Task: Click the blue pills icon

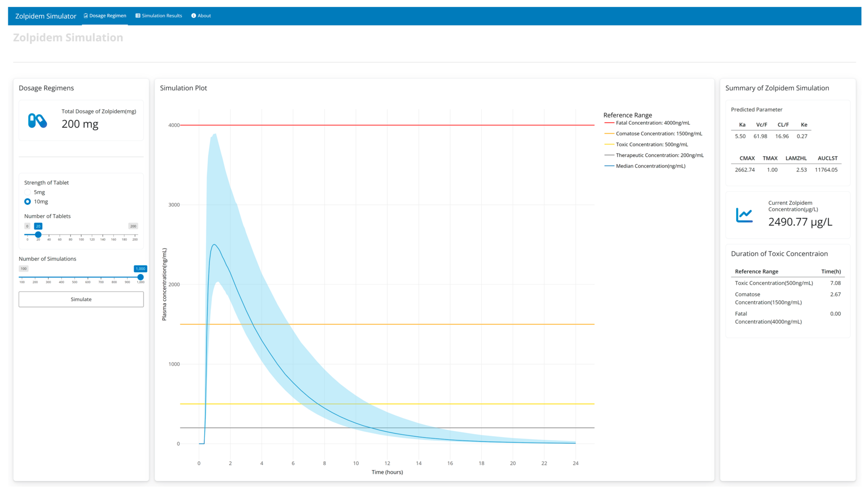Action: [x=37, y=121]
